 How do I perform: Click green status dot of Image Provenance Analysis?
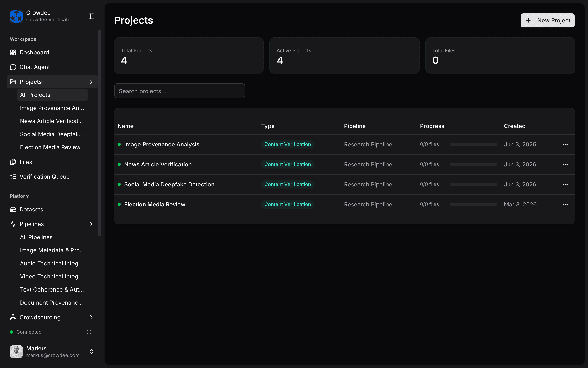click(119, 144)
